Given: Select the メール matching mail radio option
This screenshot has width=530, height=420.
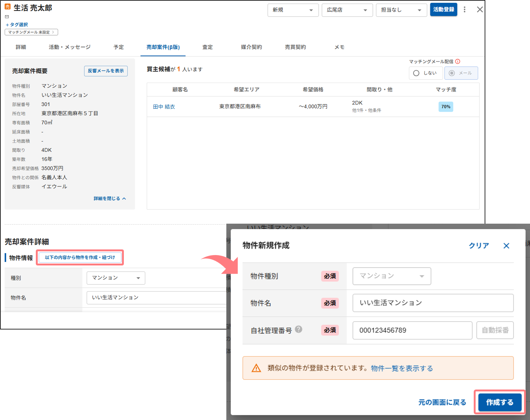Looking at the screenshot, I should coord(461,73).
